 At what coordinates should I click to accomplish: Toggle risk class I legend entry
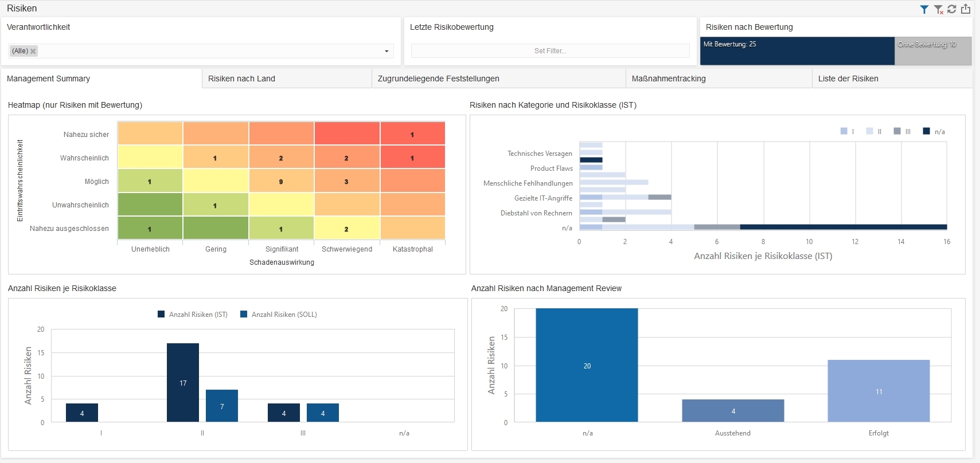coord(848,131)
